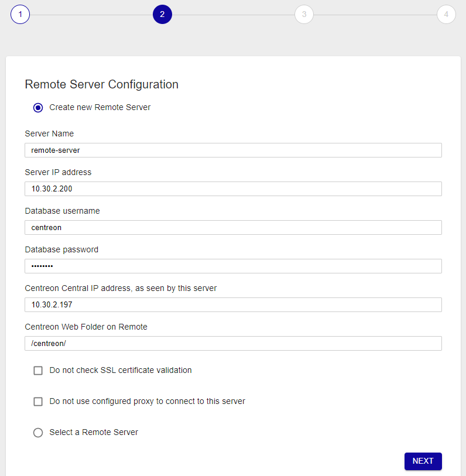Enable Do not check SSL certificate validation
The height and width of the screenshot is (476, 466).
click(x=38, y=371)
